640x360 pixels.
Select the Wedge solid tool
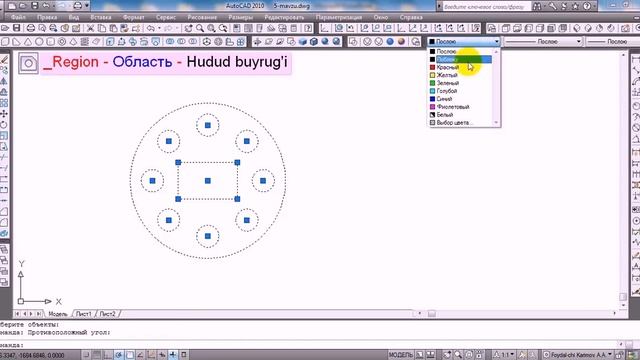point(16,42)
